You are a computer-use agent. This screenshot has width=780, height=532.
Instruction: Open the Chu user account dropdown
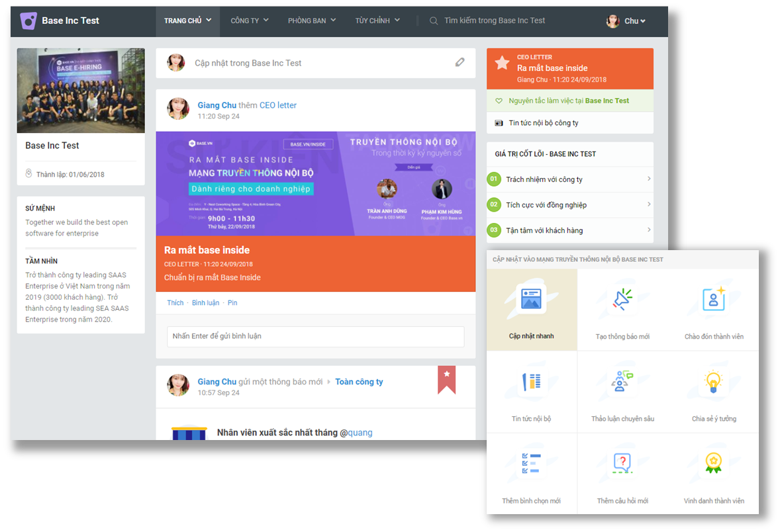coord(635,21)
